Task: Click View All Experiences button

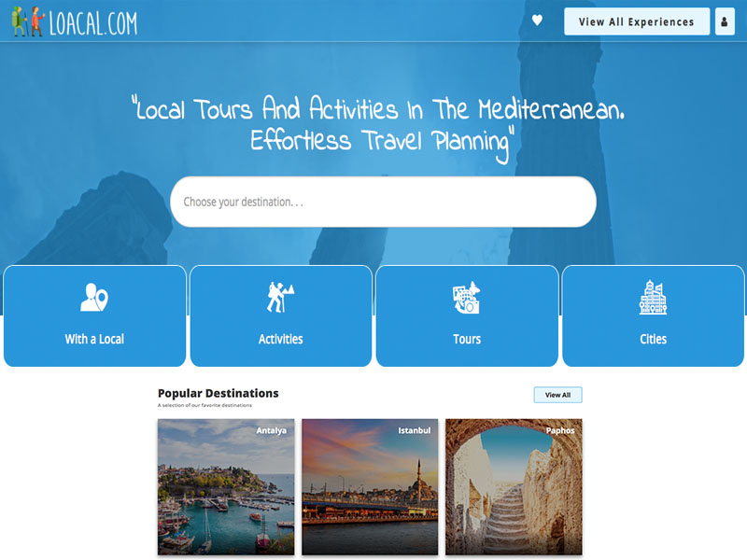Action: coord(637,21)
